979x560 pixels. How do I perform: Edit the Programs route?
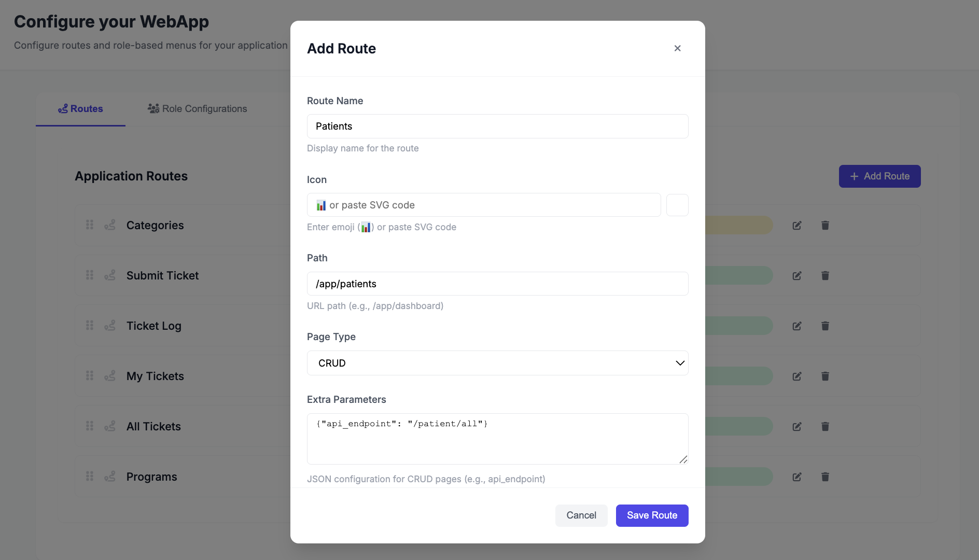(x=797, y=477)
